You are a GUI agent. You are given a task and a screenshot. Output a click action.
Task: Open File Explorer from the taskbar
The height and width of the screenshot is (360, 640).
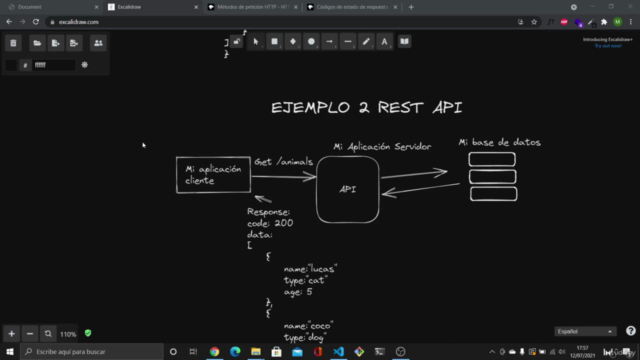pos(256,351)
